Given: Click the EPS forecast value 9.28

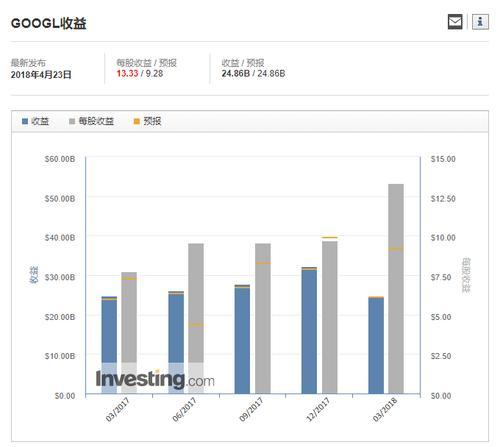Looking at the screenshot, I should (x=154, y=73).
